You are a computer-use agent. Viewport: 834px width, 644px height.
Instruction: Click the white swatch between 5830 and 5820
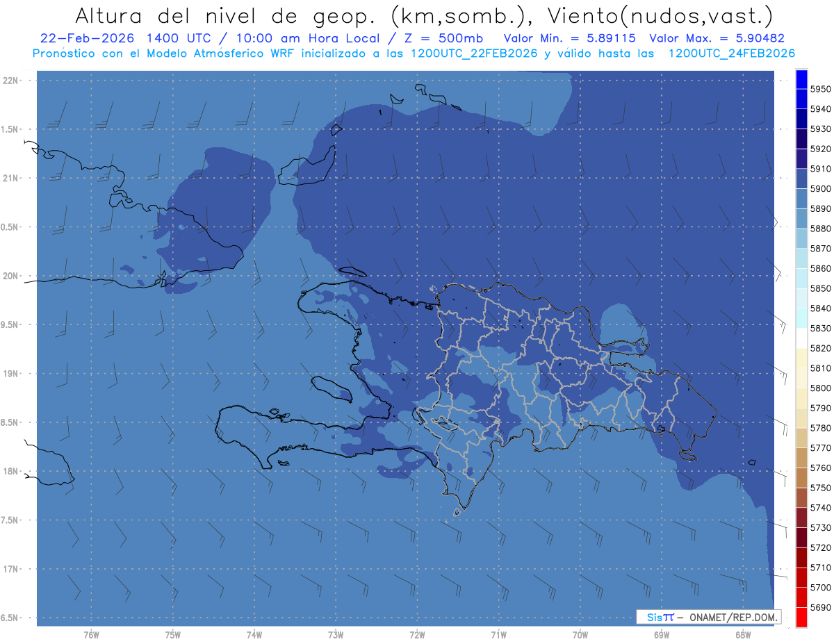pyautogui.click(x=801, y=338)
